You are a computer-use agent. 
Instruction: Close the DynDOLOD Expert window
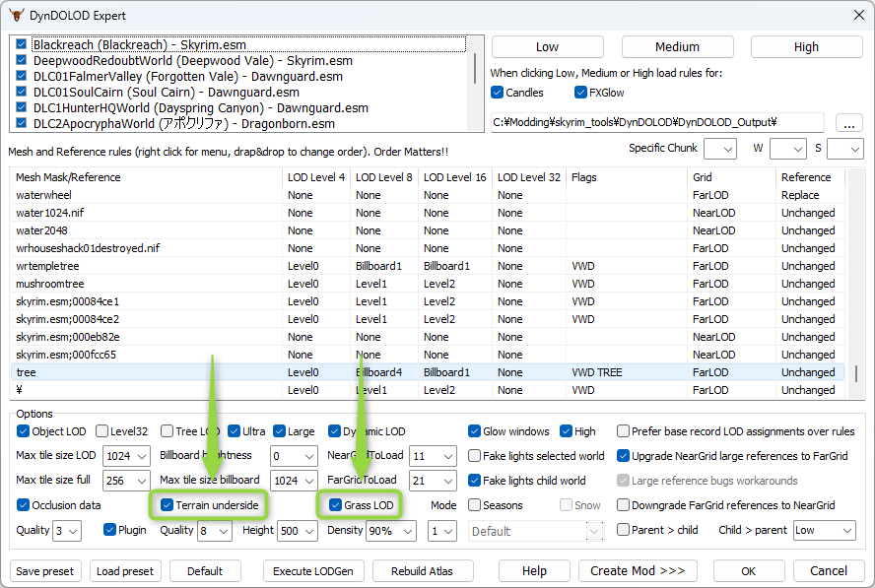pyautogui.click(x=859, y=15)
